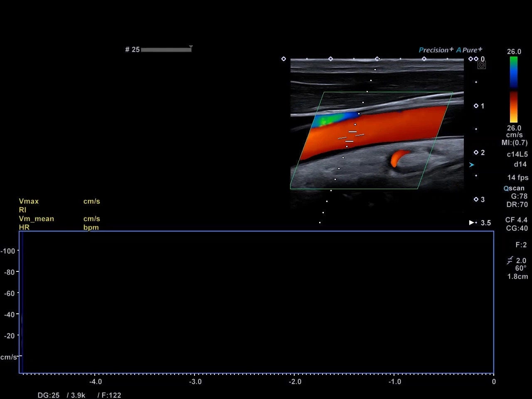The width and height of the screenshot is (532, 399).
Task: Adjust the # 25 cine frame bar
Action: [166, 50]
